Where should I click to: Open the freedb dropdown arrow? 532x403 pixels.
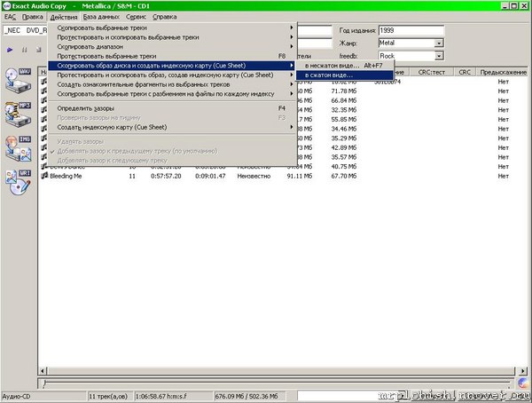click(x=439, y=56)
